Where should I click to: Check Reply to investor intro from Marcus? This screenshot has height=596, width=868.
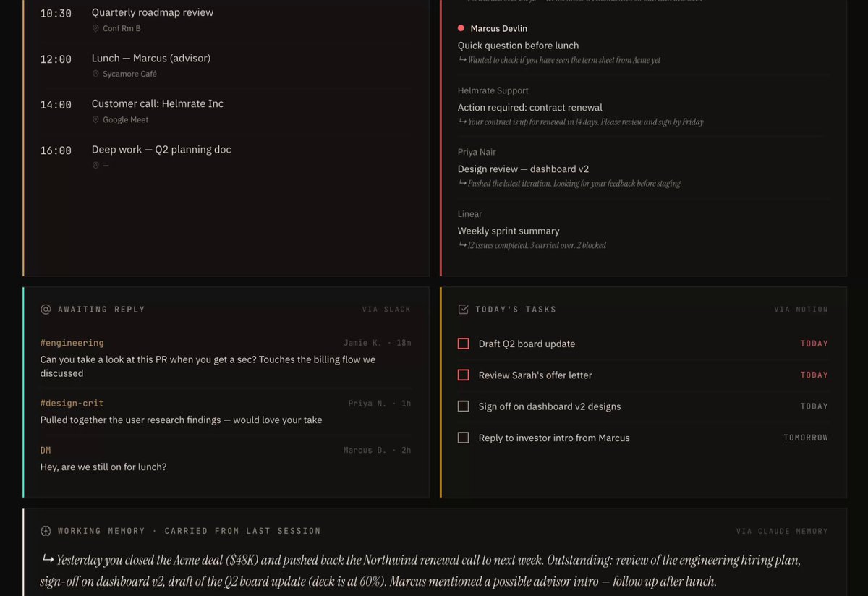(464, 438)
